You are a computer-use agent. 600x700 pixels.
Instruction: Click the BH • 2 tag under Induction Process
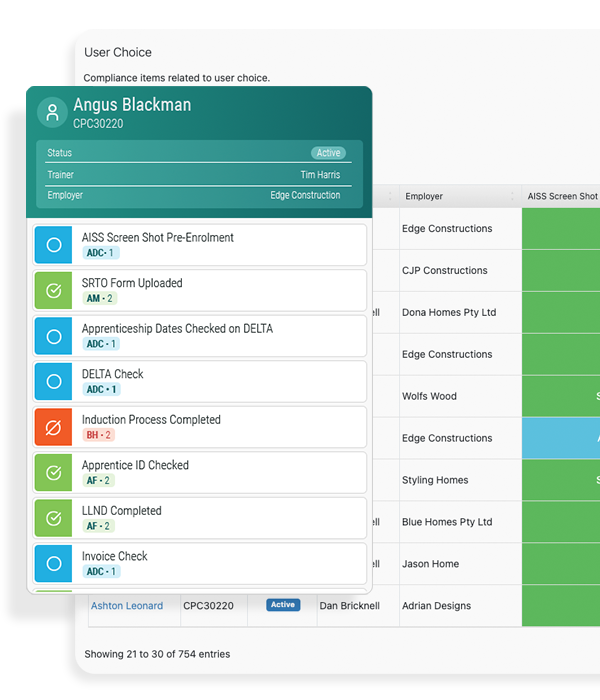click(98, 435)
